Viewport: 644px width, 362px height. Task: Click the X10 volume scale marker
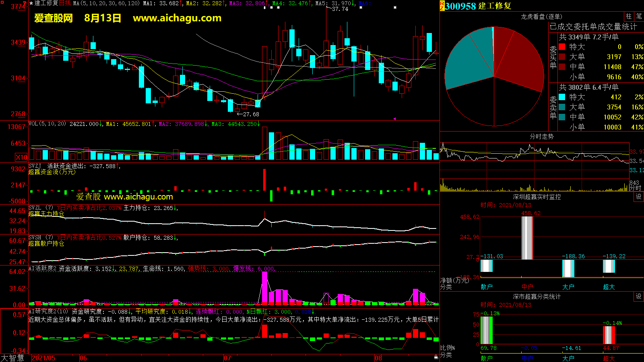[x=21, y=157]
